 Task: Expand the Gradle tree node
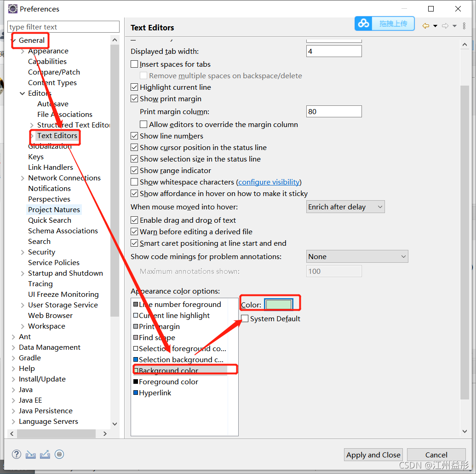pos(13,358)
